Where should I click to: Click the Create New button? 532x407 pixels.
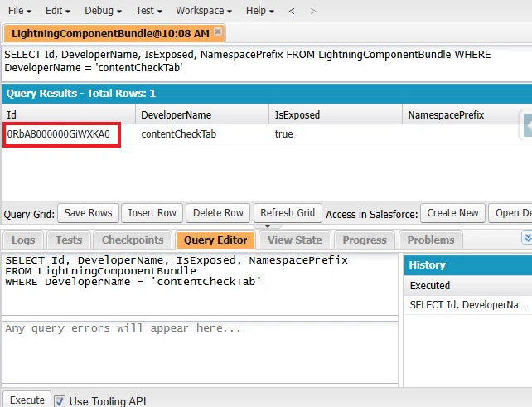tap(452, 213)
